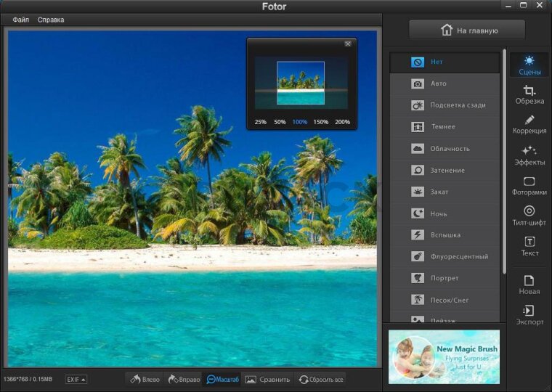Open the Обрезка crop tool

(529, 94)
